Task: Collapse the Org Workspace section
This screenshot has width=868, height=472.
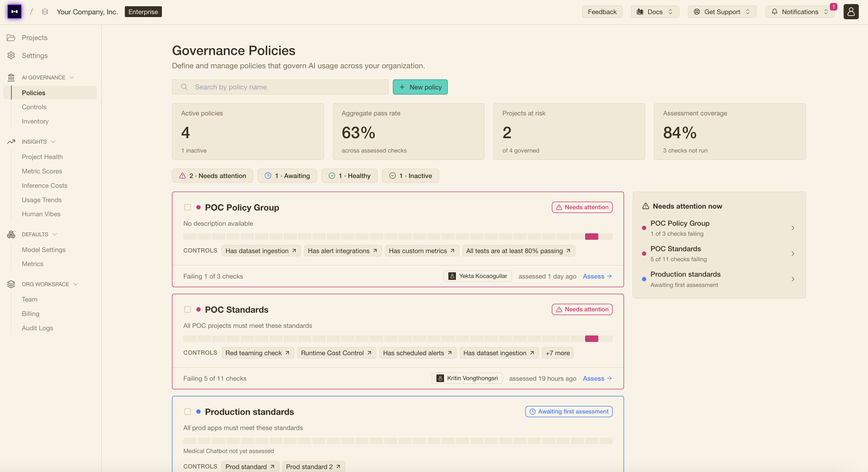Action: coord(76,284)
